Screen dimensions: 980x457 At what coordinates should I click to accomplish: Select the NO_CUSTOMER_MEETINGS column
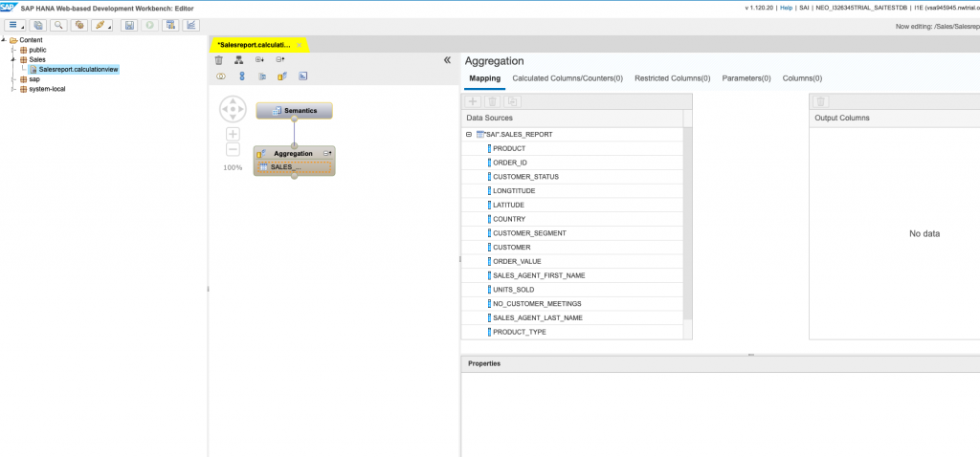click(x=572, y=303)
